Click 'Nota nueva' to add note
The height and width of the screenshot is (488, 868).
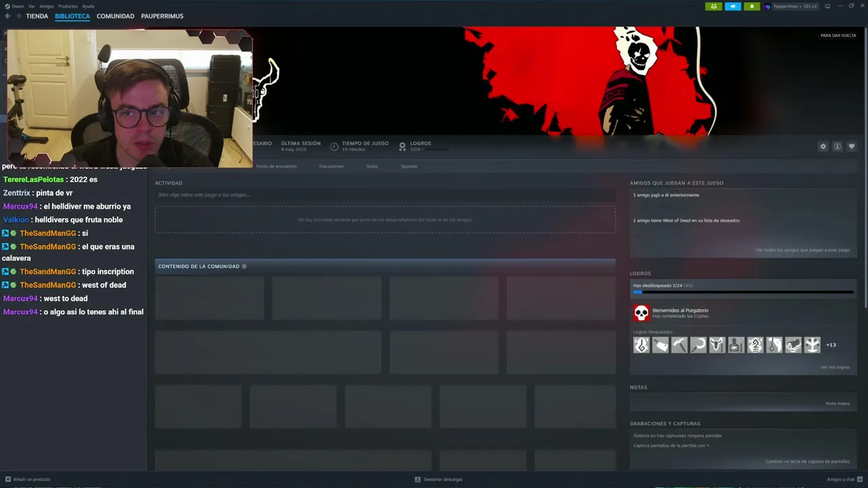point(837,403)
